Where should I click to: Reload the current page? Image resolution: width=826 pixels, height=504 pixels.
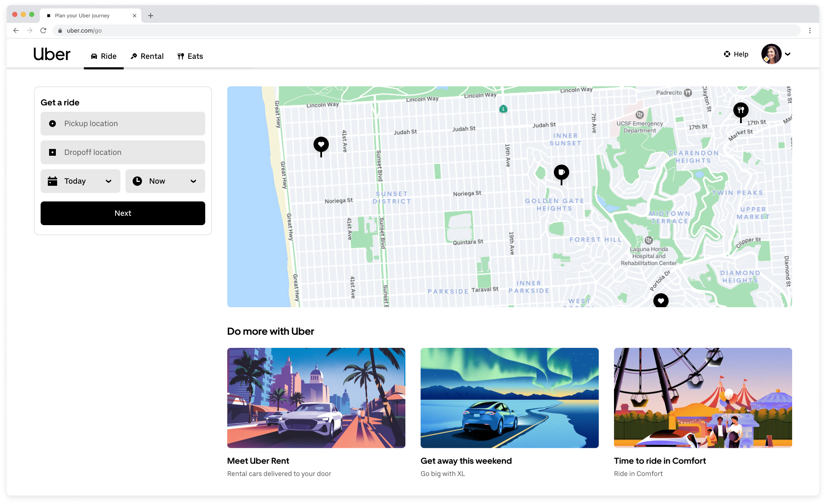pos(43,30)
